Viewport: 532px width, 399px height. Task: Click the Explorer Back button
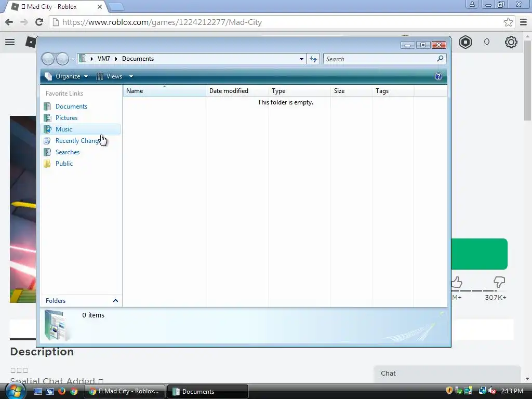pyautogui.click(x=48, y=59)
